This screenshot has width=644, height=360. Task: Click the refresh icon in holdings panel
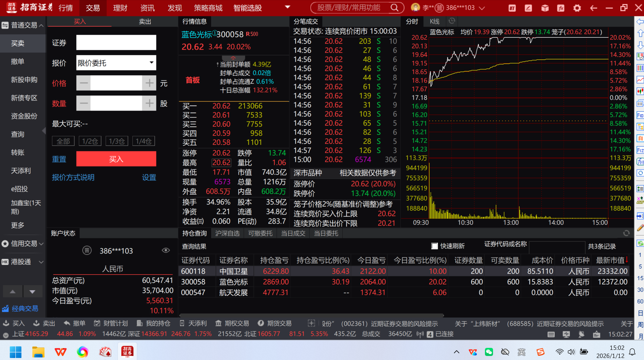(626, 233)
